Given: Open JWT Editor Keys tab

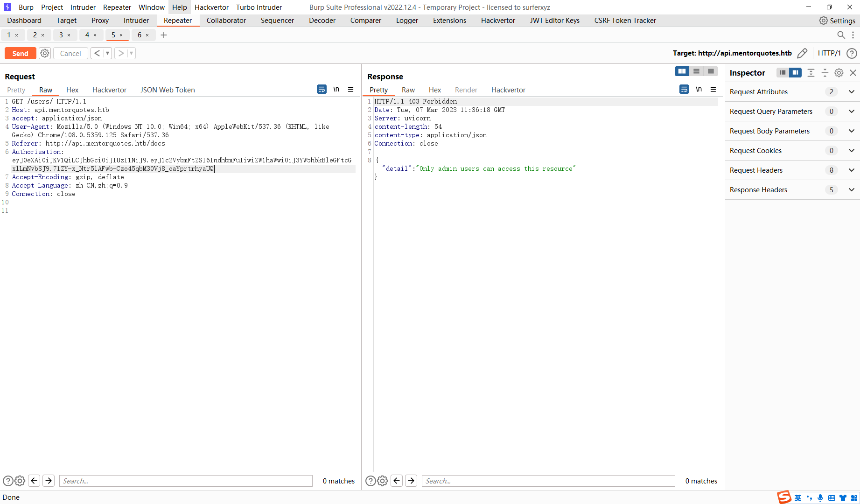Looking at the screenshot, I should pyautogui.click(x=555, y=21).
